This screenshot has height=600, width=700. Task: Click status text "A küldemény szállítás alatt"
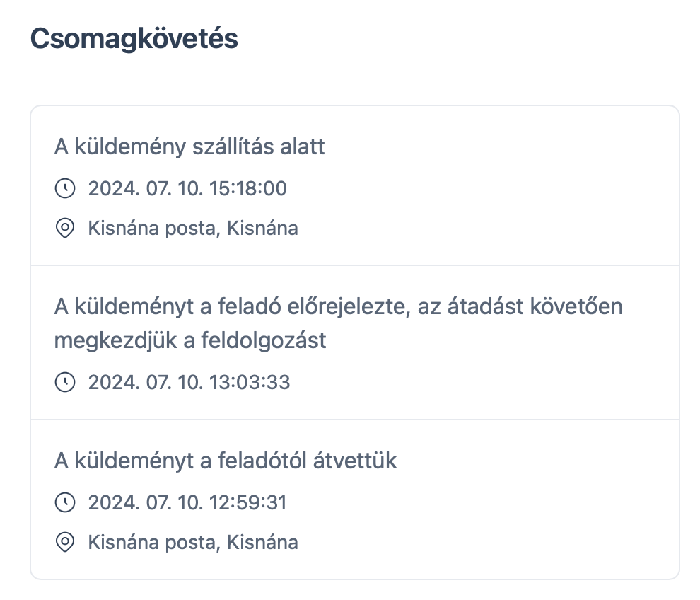(189, 147)
